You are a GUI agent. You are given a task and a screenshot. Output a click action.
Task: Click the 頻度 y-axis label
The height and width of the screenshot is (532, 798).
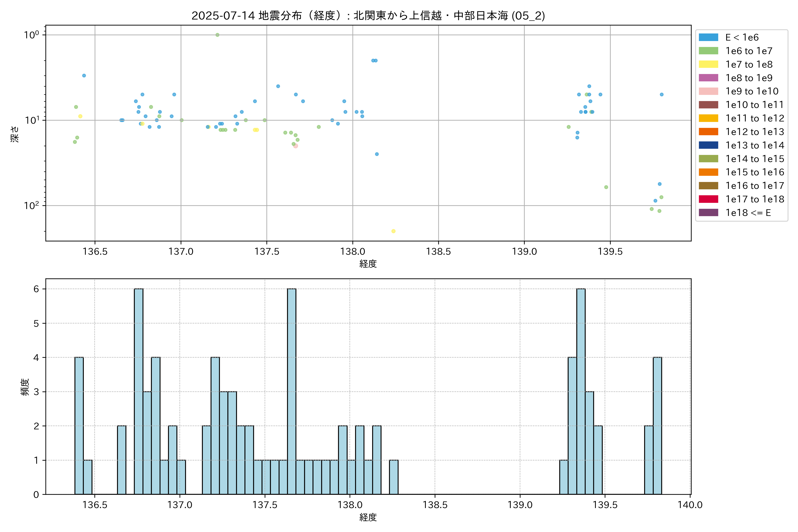[25, 387]
